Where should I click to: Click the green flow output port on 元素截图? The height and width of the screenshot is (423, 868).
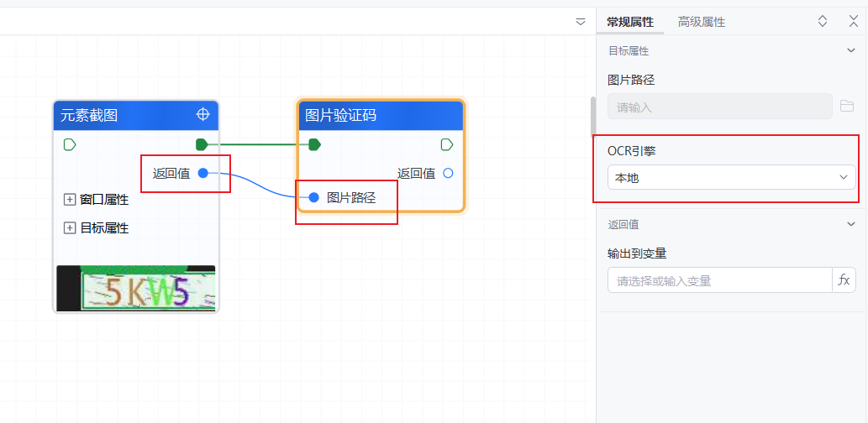point(202,144)
